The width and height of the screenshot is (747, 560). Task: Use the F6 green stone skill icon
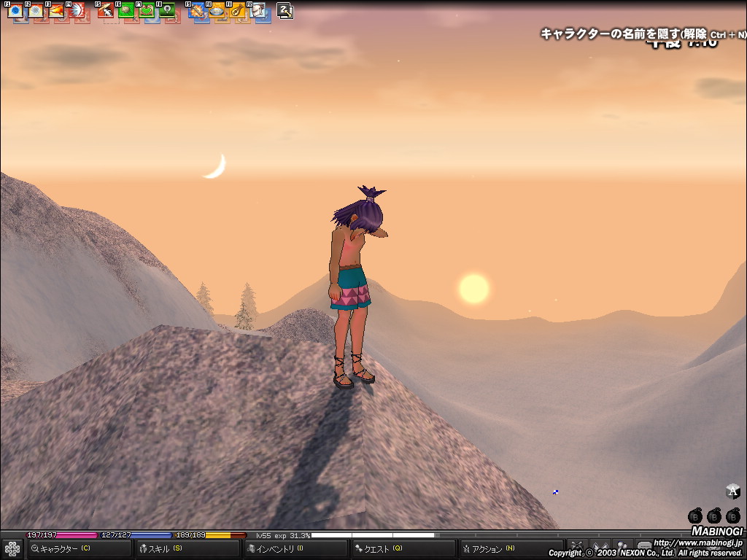coord(125,10)
